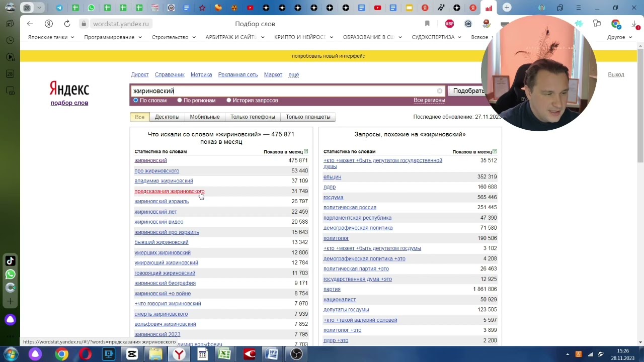Open 'Рекламная сеть' service link
Screen dimensions: 644x362
pos(238,74)
